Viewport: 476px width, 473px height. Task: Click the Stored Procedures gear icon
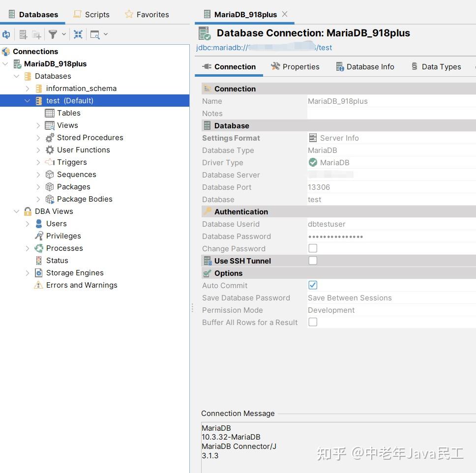point(50,138)
